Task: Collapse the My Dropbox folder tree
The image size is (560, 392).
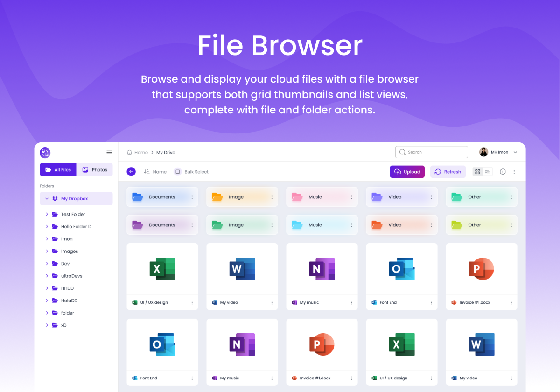Action: tap(47, 198)
